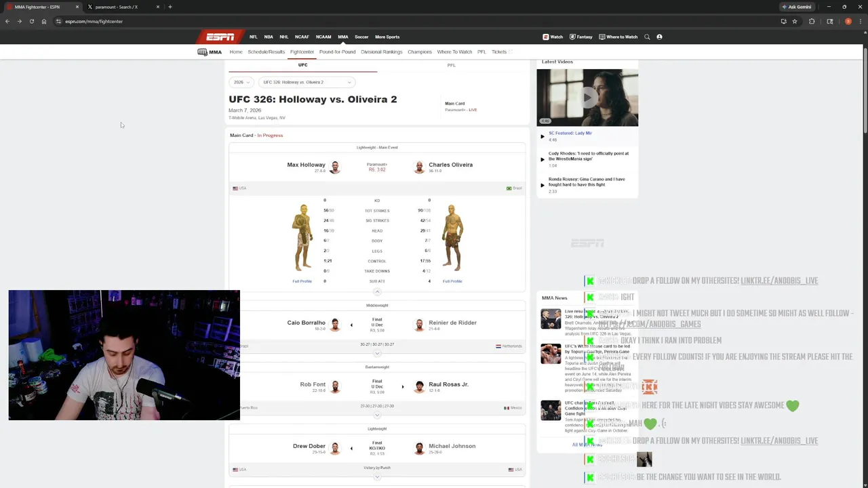Open the Pound-for-Pound page

[337, 52]
